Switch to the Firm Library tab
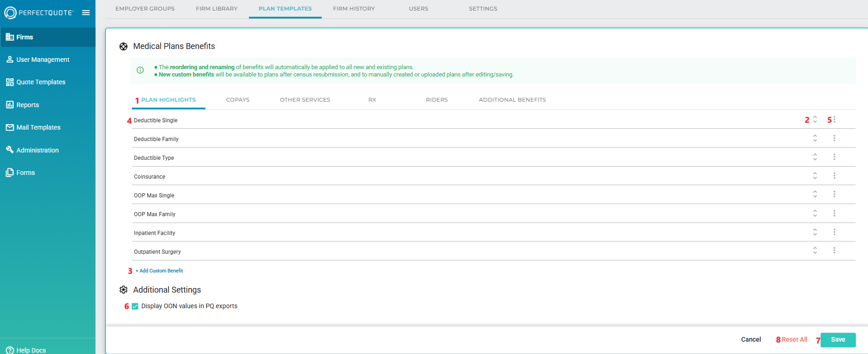 pyautogui.click(x=217, y=9)
